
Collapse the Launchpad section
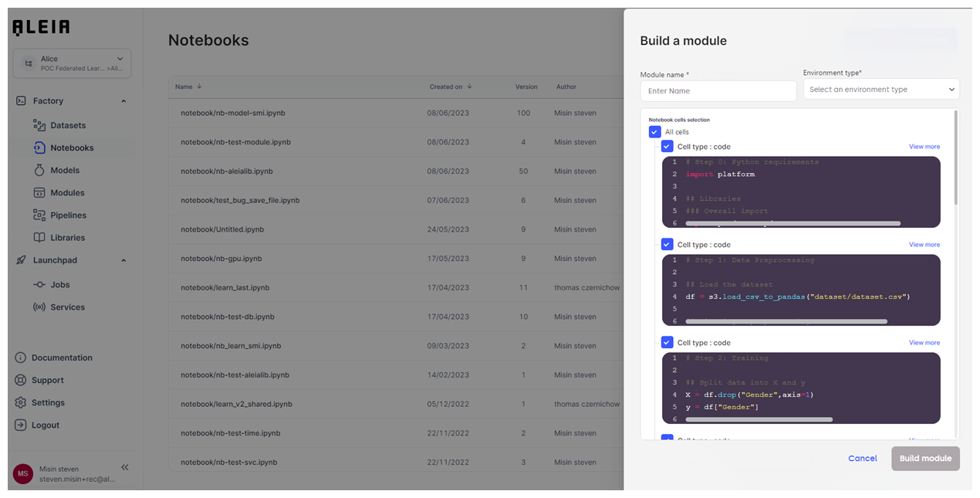(x=123, y=260)
